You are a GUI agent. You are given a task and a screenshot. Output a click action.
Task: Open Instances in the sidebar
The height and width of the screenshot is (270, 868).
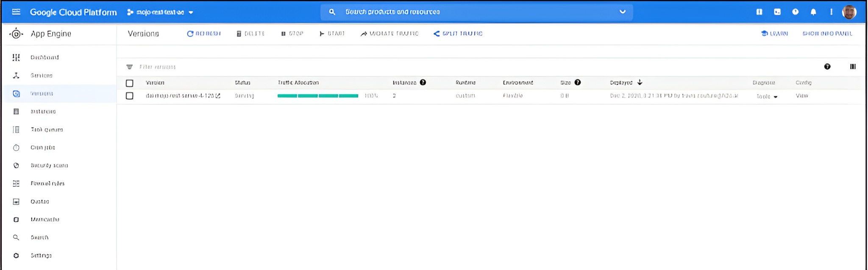[43, 112]
